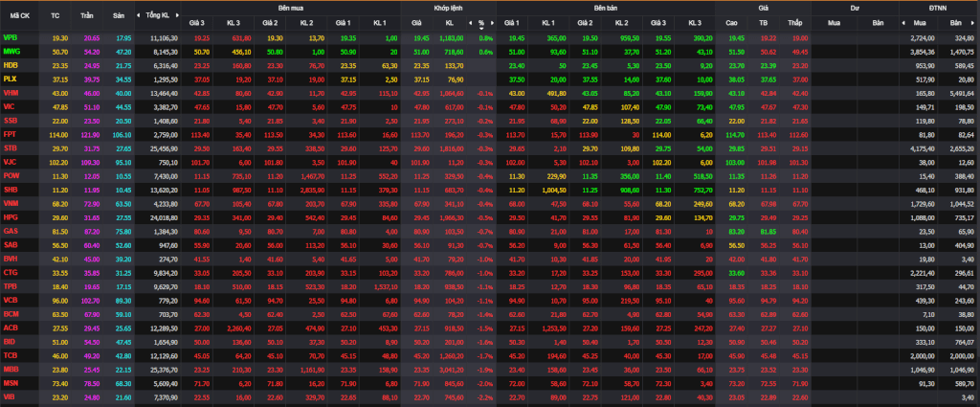The width and height of the screenshot is (980, 407).
Task: Click MBB matched volume 3,041,20
Action: click(x=452, y=369)
